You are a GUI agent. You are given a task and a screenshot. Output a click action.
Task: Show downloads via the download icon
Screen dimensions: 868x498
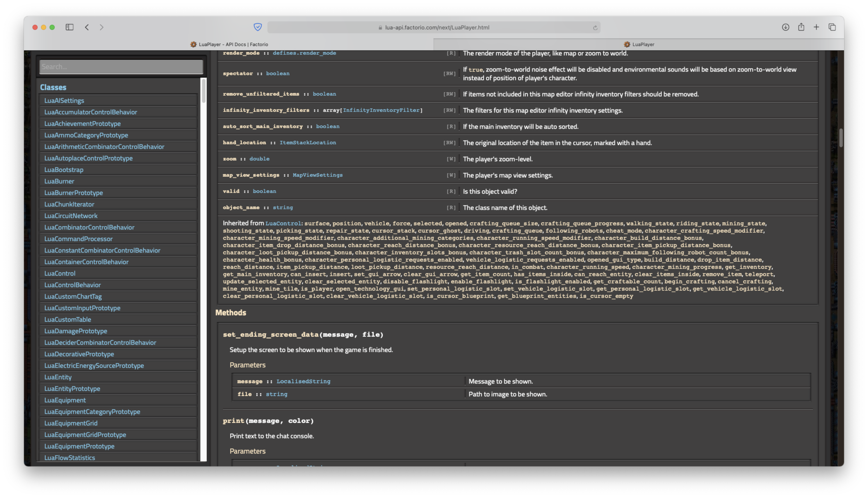786,27
